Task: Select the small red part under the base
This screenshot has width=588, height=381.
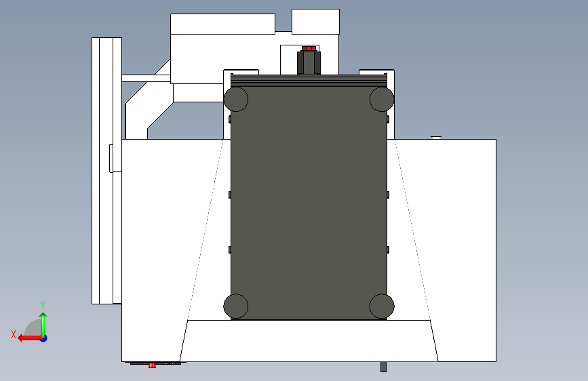Action: point(152,365)
